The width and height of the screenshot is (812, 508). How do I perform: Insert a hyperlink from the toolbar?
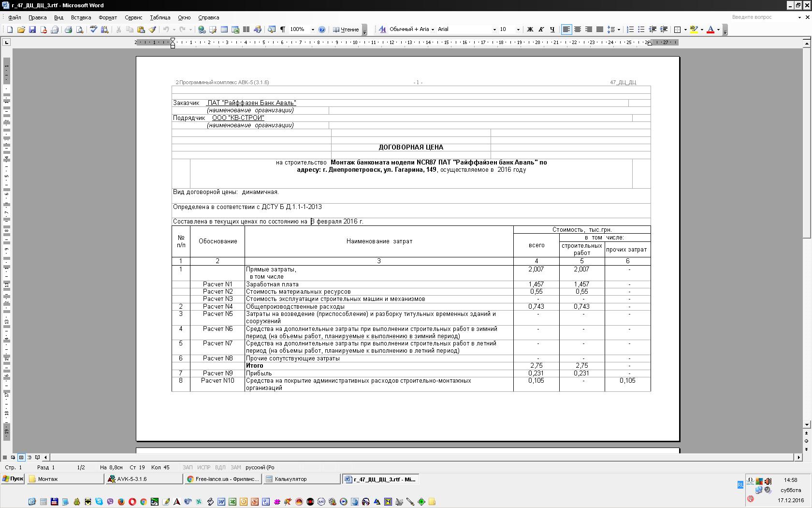click(x=202, y=30)
